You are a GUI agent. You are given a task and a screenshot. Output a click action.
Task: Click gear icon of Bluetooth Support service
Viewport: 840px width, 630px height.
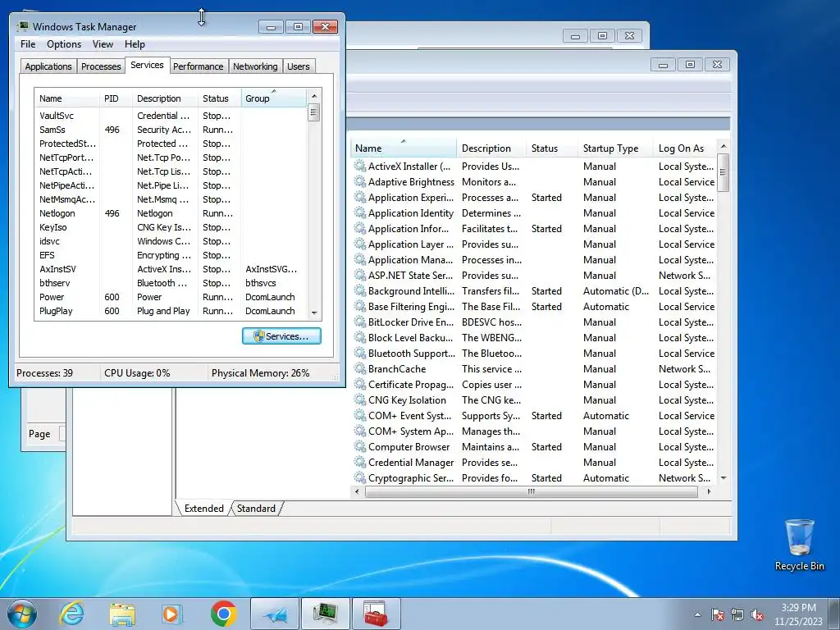point(360,353)
